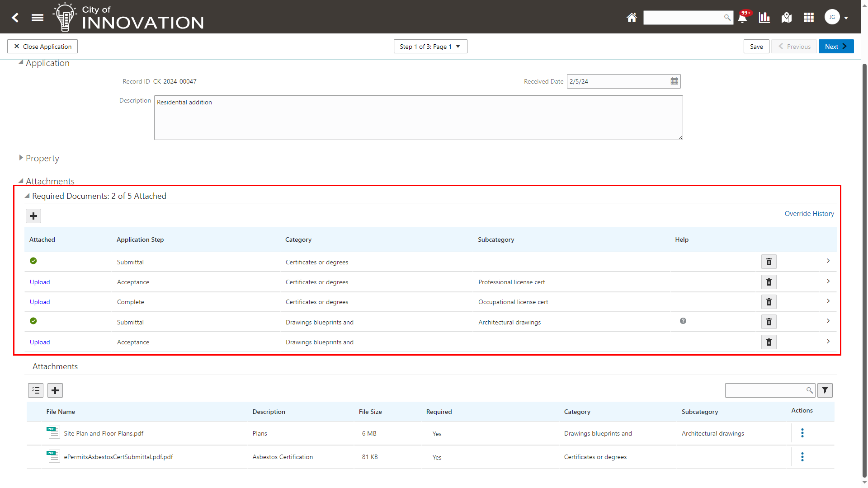Click the attached checkmark on the Submittal row
The width and height of the screenshot is (868, 488).
tap(33, 261)
